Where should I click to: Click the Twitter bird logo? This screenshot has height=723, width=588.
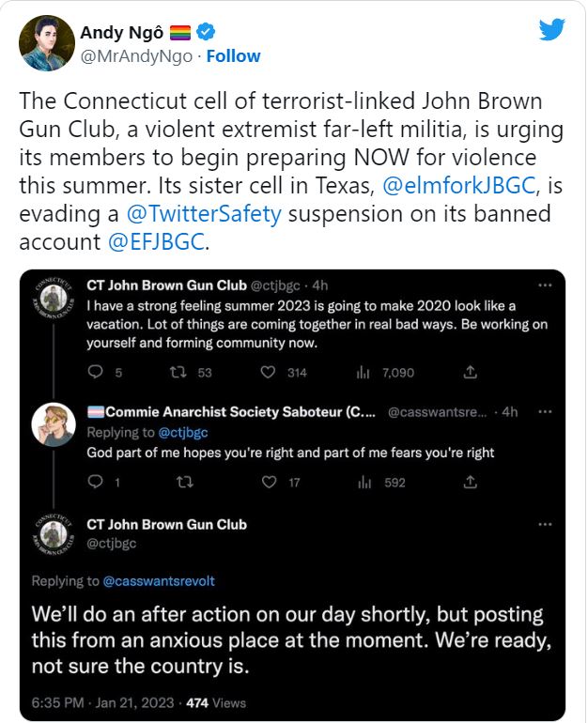(x=552, y=30)
